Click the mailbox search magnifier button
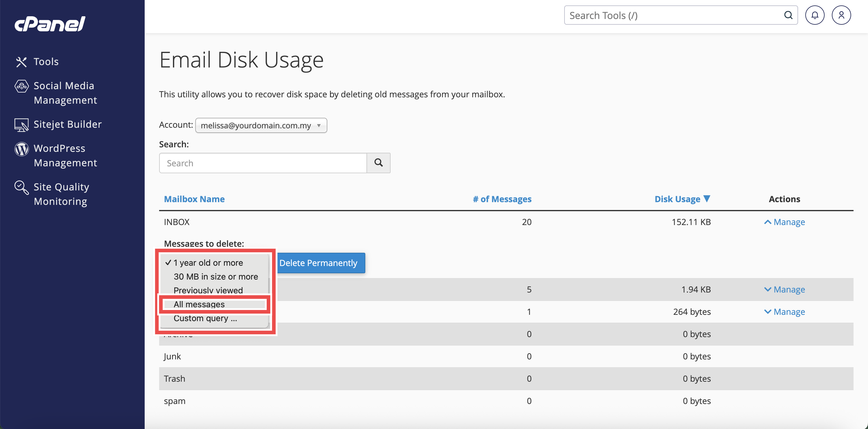The width and height of the screenshot is (868, 429). 379,163
